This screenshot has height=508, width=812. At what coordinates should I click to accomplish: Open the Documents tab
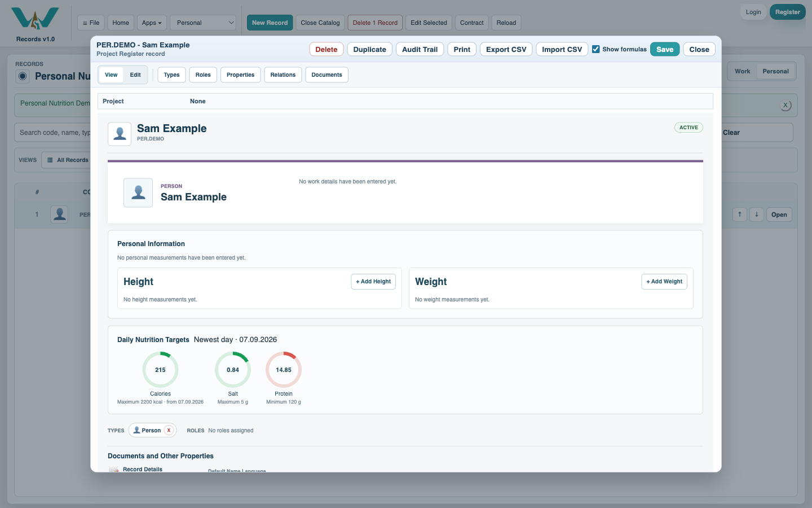pyautogui.click(x=327, y=75)
